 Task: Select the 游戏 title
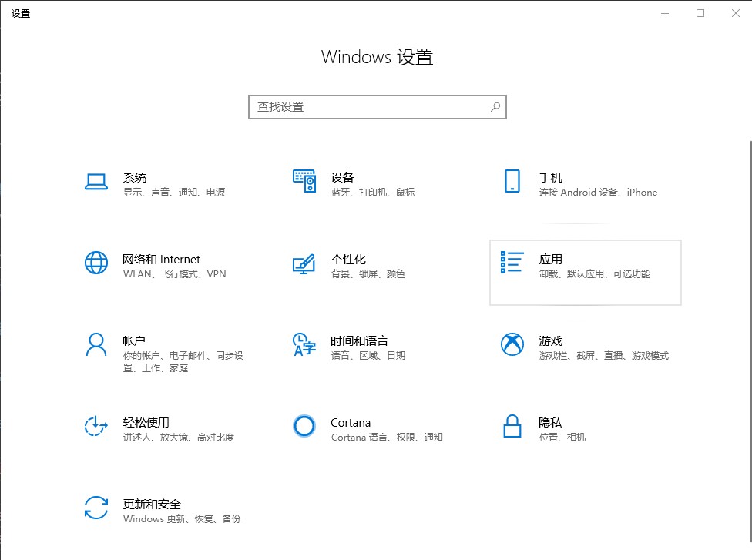(x=551, y=341)
